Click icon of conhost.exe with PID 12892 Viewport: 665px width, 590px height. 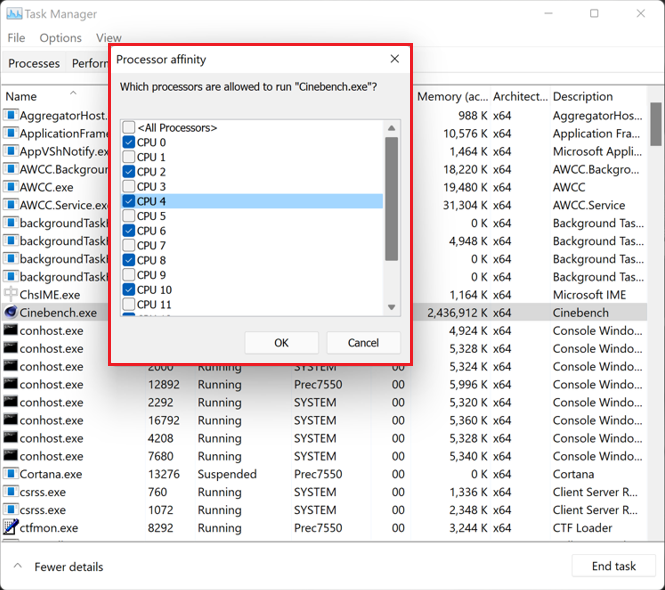11,384
